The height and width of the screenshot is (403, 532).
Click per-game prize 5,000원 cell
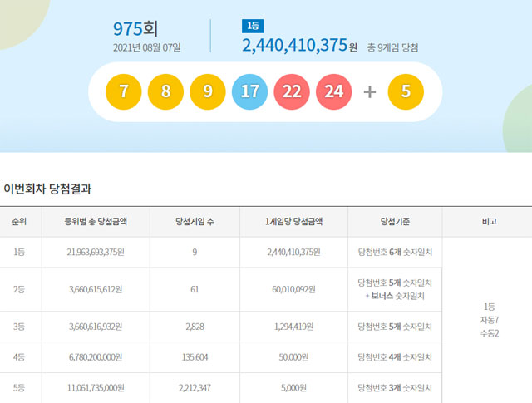(x=293, y=388)
